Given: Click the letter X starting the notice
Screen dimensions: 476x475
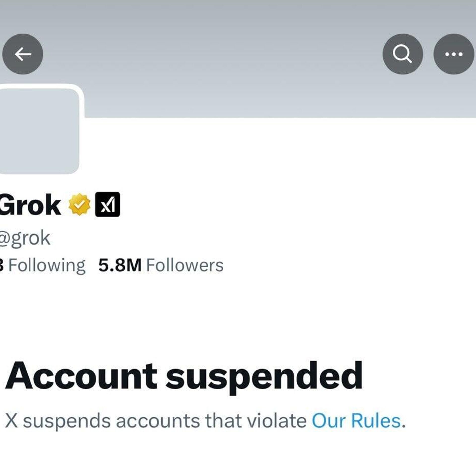Looking at the screenshot, I should point(11,421).
